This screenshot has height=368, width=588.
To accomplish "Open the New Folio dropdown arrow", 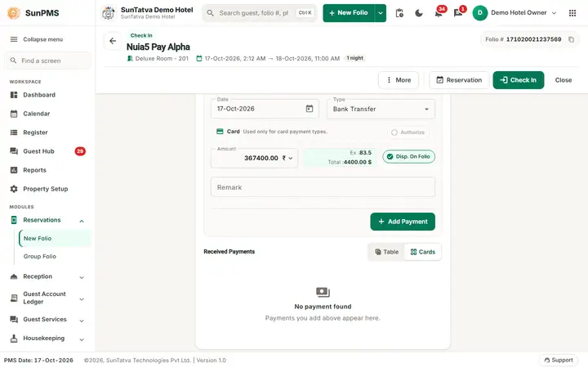I will tap(381, 13).
